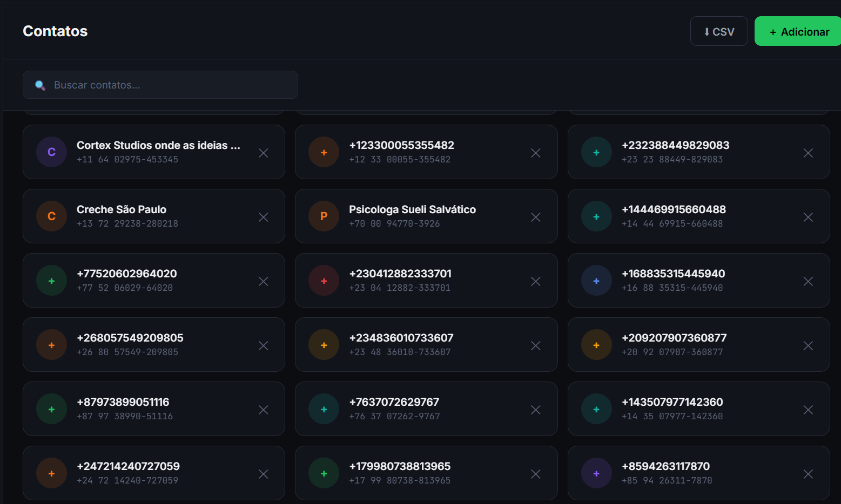The height and width of the screenshot is (504, 841).
Task: Click the purple C avatar of Cortex Studios
Action: pos(51,152)
